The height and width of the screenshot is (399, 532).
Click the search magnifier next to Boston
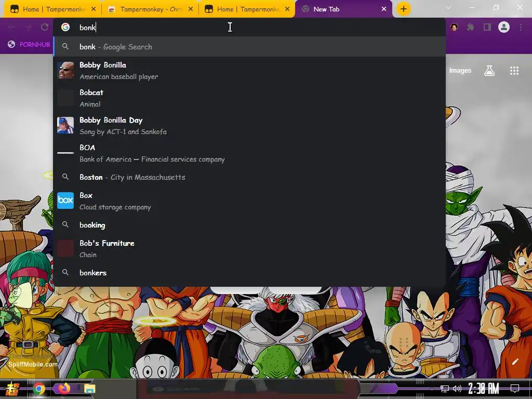click(65, 177)
